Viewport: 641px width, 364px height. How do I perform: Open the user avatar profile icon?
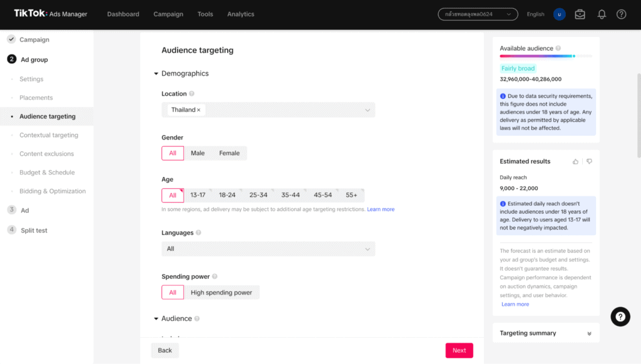[559, 14]
